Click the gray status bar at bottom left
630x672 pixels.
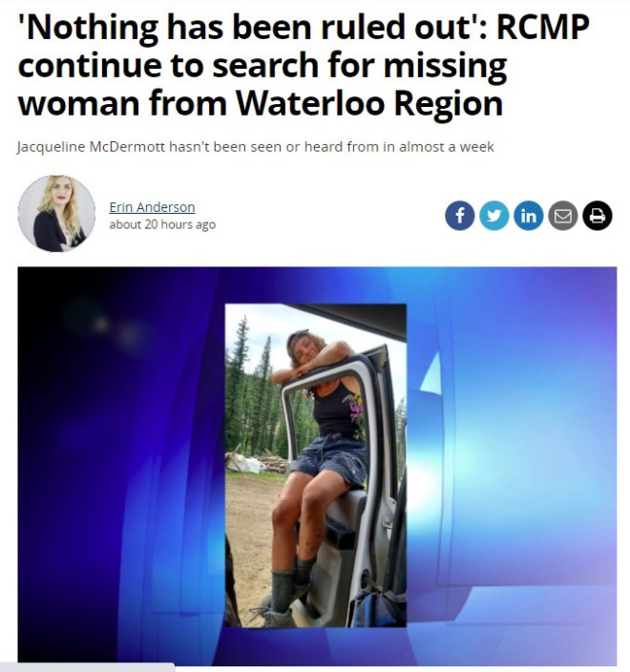88,667
